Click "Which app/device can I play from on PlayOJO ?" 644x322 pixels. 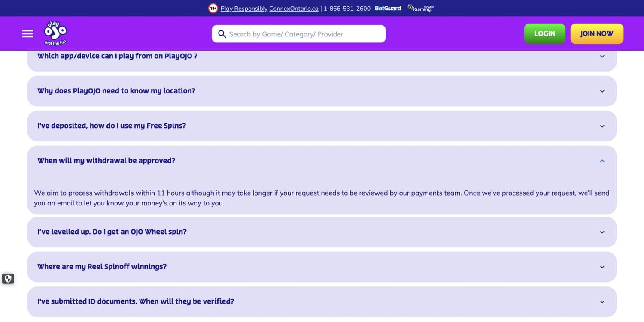pos(117,56)
